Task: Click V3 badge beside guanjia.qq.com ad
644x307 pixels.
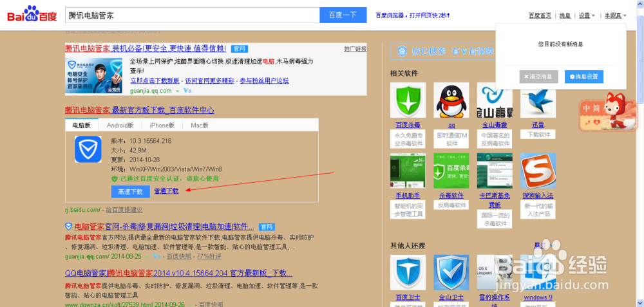Action: click(187, 91)
